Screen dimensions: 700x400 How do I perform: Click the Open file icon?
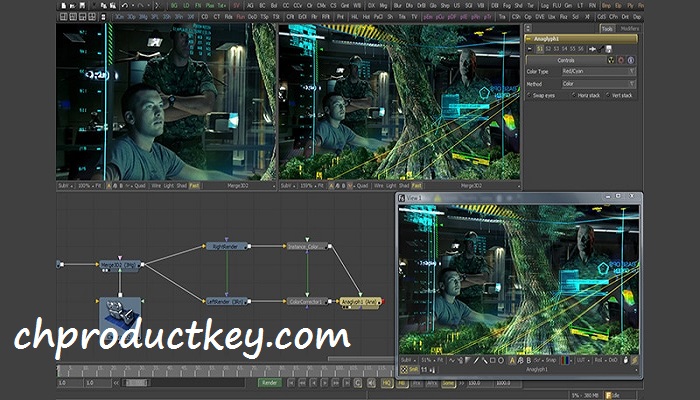tap(72, 6)
